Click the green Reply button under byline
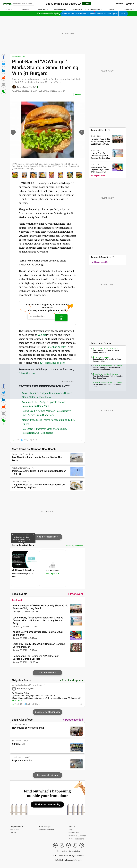137x868 pixels. (78, 94)
